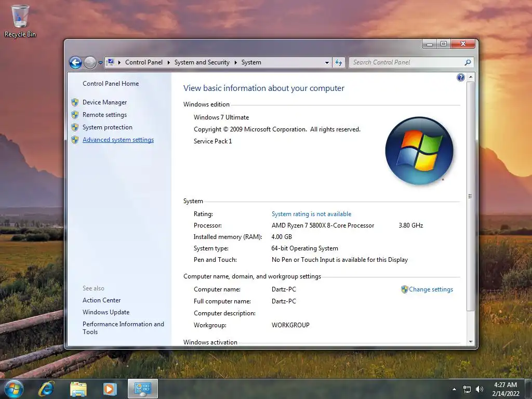Open Help with the question mark icon
Image resolution: width=532 pixels, height=399 pixels.
click(460, 78)
